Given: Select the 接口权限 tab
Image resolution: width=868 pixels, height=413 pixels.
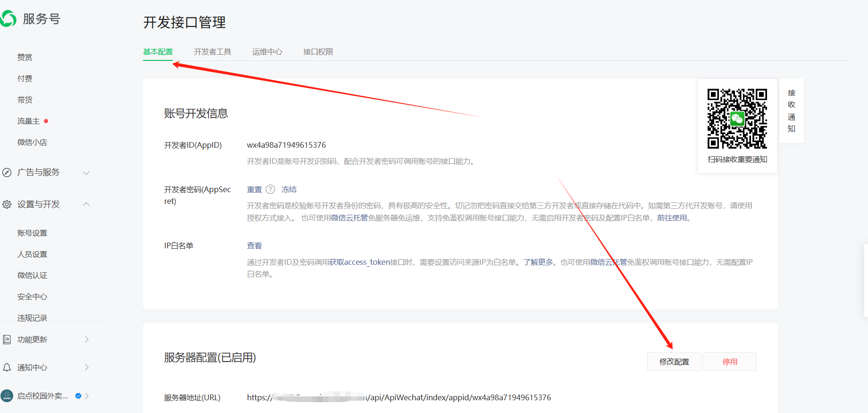Looking at the screenshot, I should point(318,52).
